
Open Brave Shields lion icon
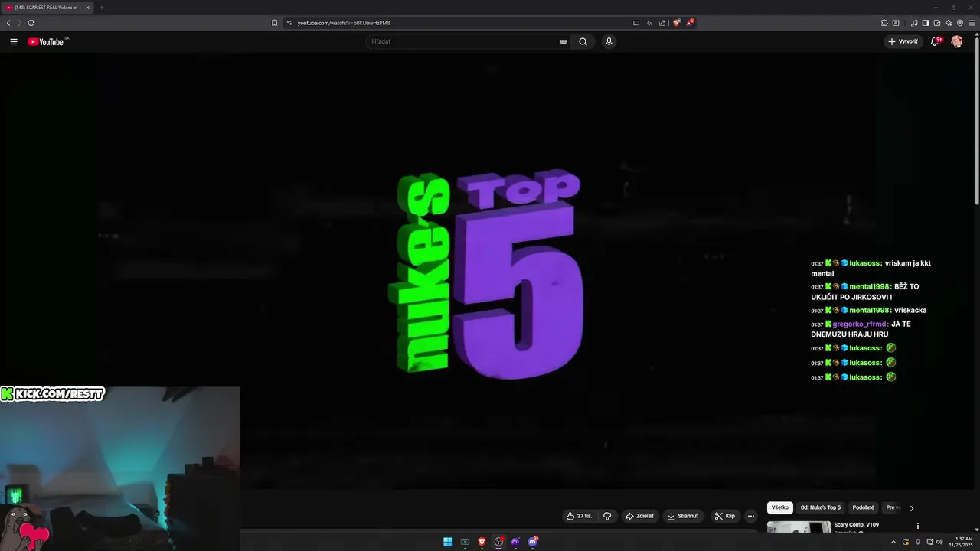coord(677,23)
